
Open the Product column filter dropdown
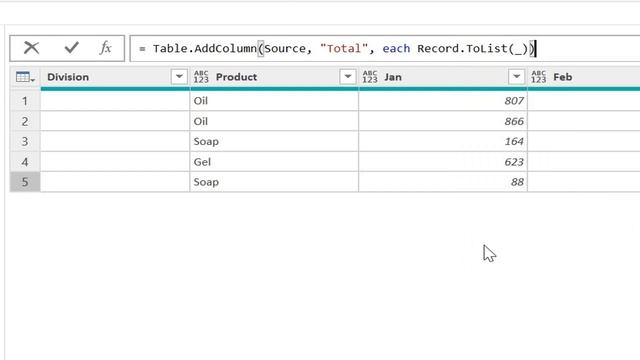coord(348,77)
